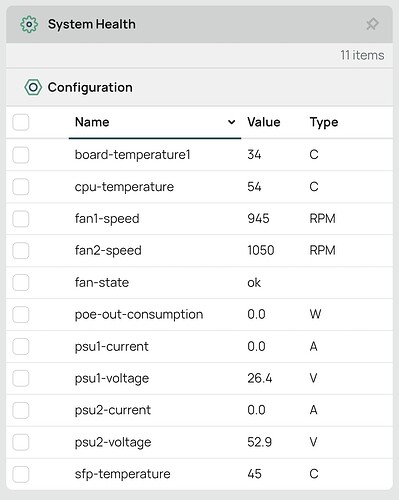399x500 pixels.
Task: Click the value 34 for board-temperature1
Action: tap(254, 155)
